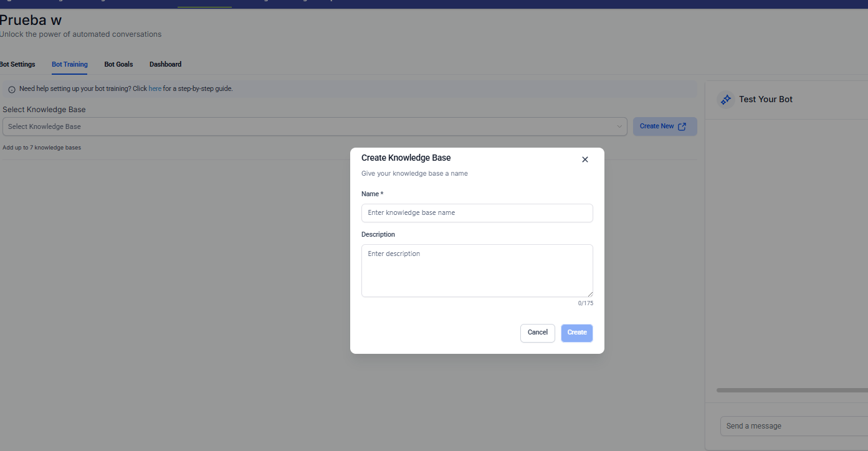Click the sparkle icon beside Test Your Bot

coord(725,100)
